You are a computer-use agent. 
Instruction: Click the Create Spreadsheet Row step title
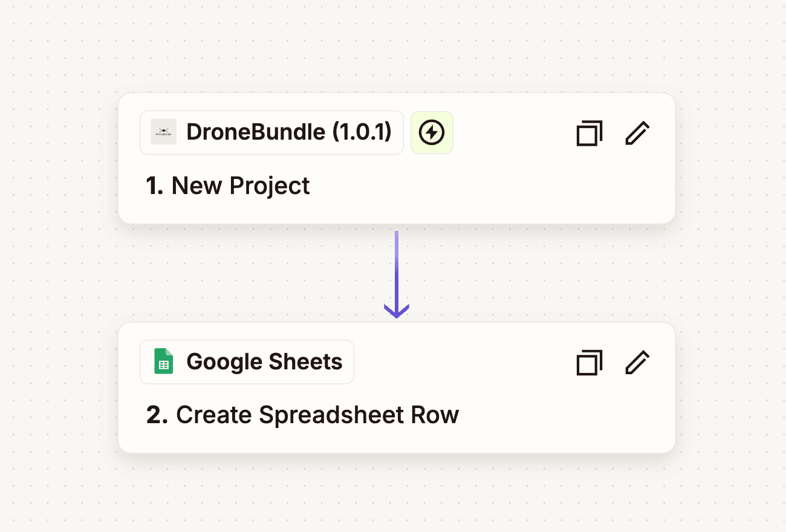317,415
